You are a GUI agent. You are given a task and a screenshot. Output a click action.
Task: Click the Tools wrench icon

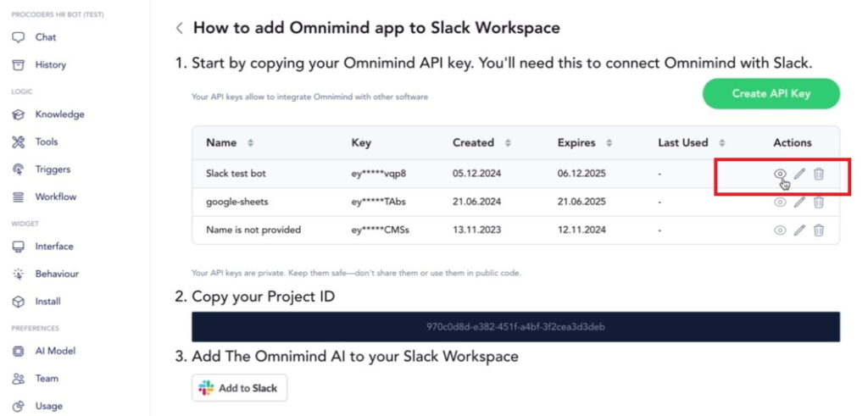19,142
